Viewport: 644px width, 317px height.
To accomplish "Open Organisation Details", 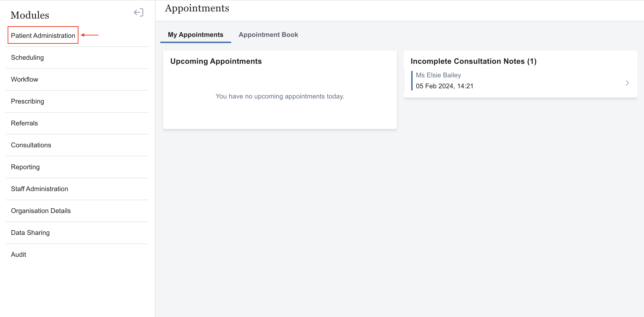I will 41,211.
